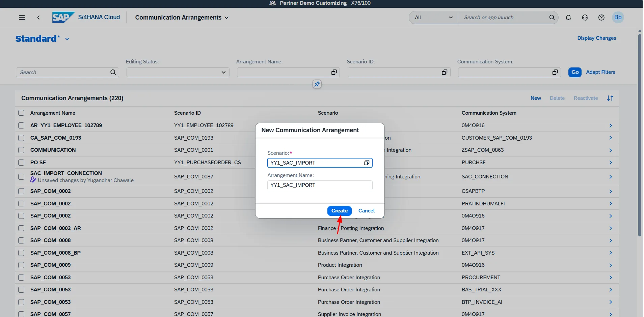
Task: Pin the filter header bar
Action: pyautogui.click(x=317, y=84)
